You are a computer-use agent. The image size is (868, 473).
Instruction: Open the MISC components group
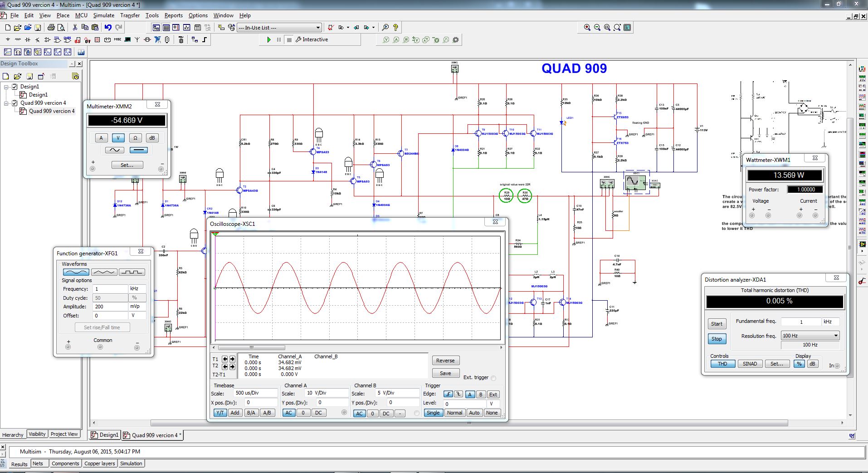[x=117, y=39]
